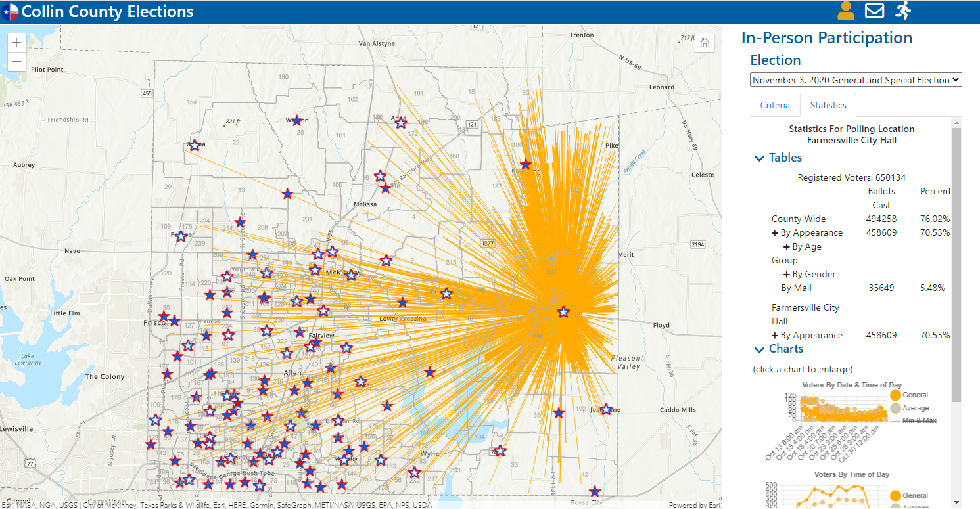
Task: Click the Collin County Elections title
Action: coord(108,12)
